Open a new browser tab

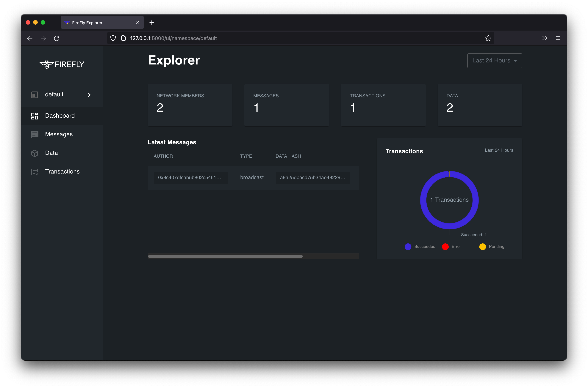coord(152,23)
